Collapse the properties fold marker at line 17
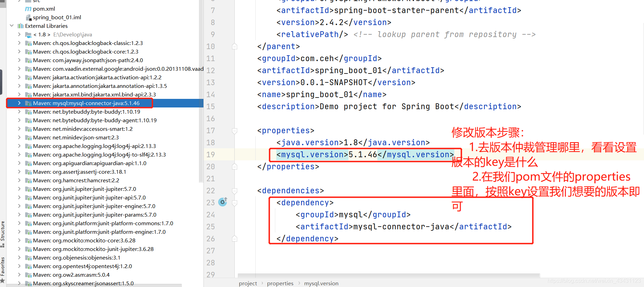Image resolution: width=644 pixels, height=287 pixels. (x=234, y=131)
